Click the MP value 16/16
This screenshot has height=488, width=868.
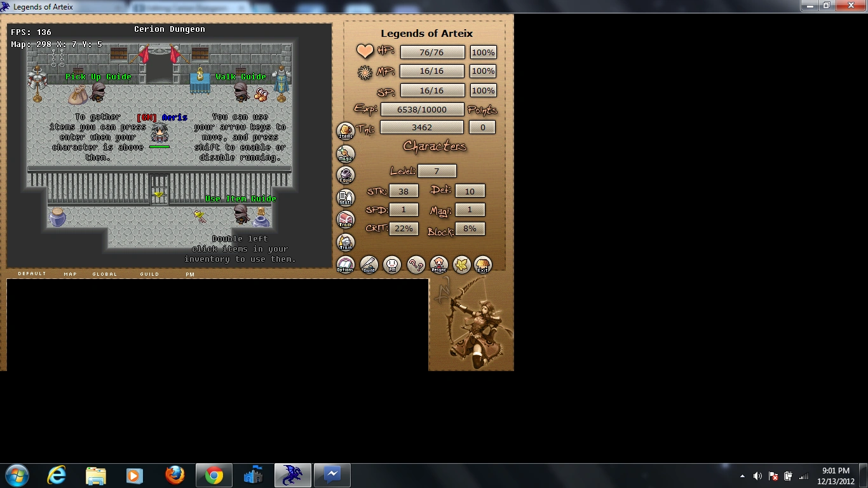tap(433, 71)
